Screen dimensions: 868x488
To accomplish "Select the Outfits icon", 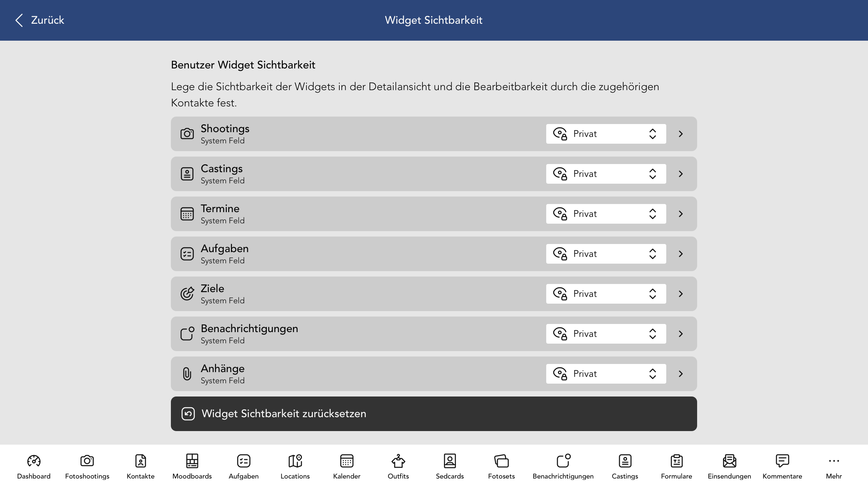I will (x=398, y=466).
